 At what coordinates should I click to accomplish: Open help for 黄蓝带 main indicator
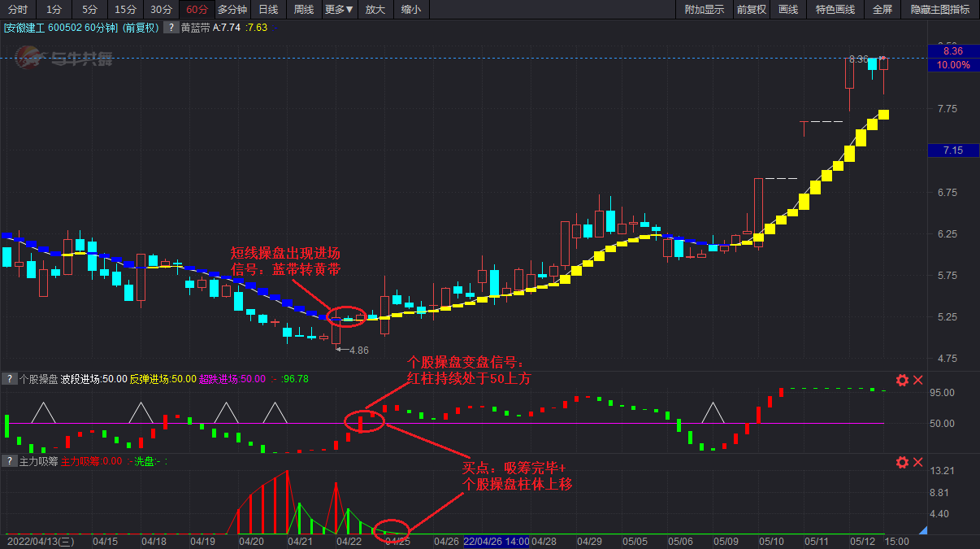coord(171,27)
